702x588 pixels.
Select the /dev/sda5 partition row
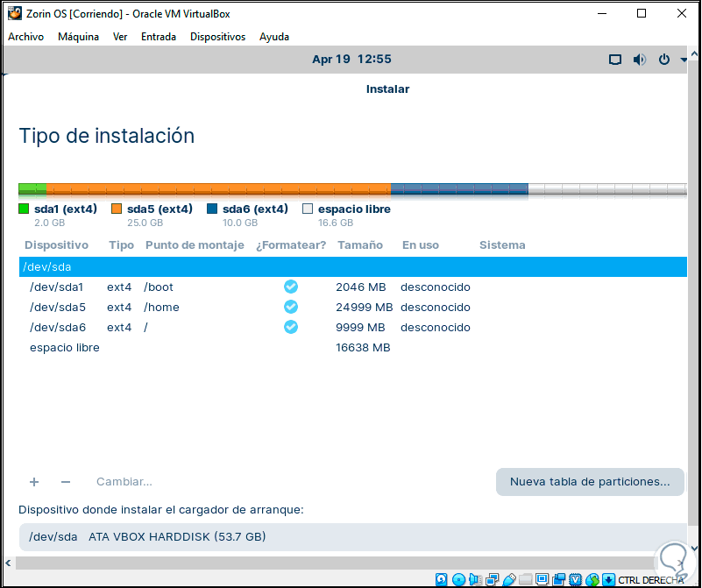(353, 307)
